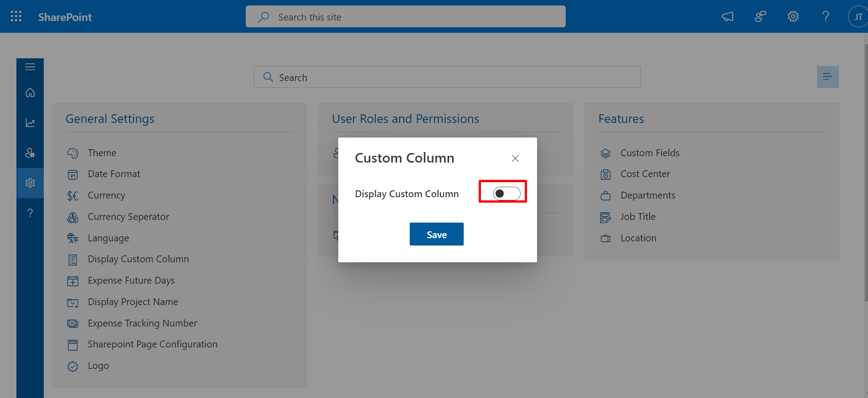Viewport: 868px width, 398px height.
Task: Click the Sharepoint Page Configuration icon
Action: [73, 345]
